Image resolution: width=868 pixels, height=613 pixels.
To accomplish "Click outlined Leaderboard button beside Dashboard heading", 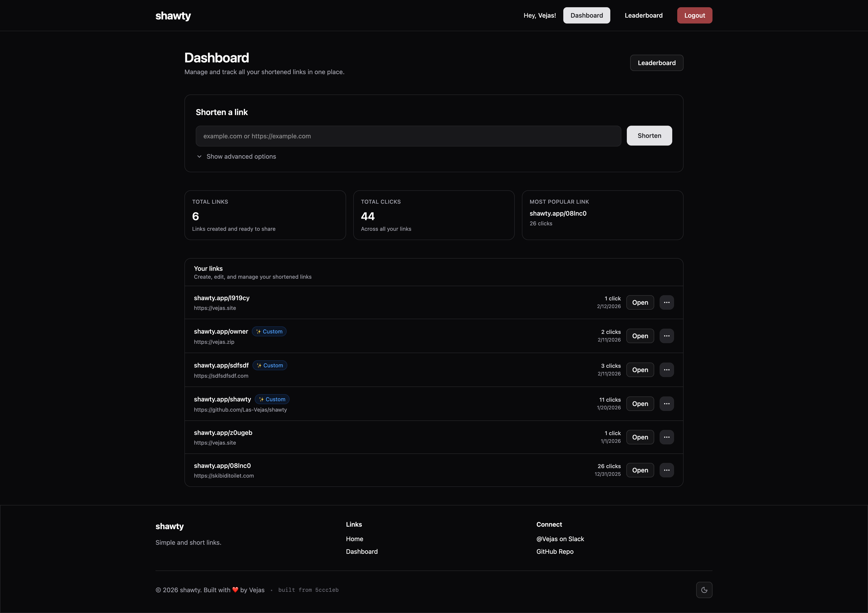I will pos(656,63).
